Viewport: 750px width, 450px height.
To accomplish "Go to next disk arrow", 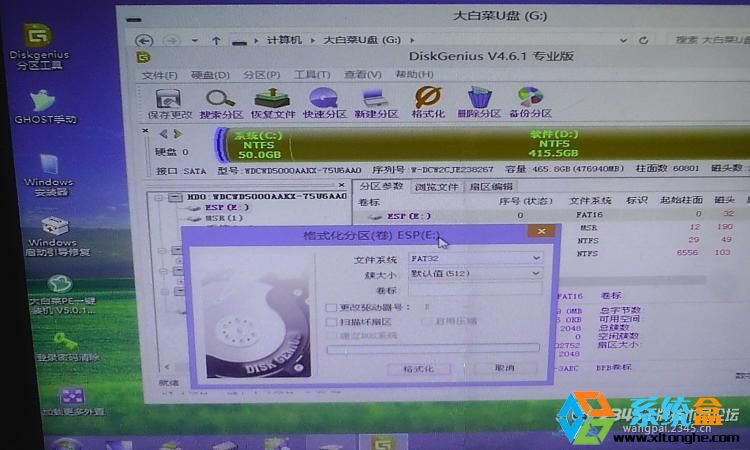I will [x=178, y=133].
